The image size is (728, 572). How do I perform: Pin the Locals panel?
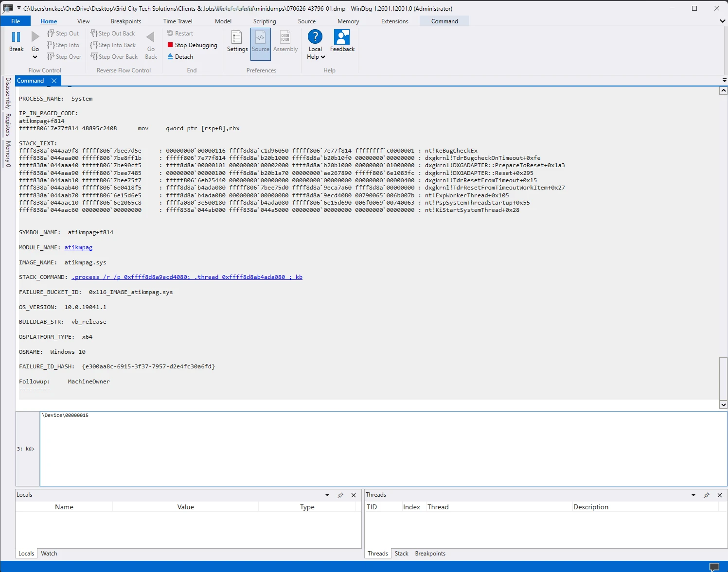point(340,495)
